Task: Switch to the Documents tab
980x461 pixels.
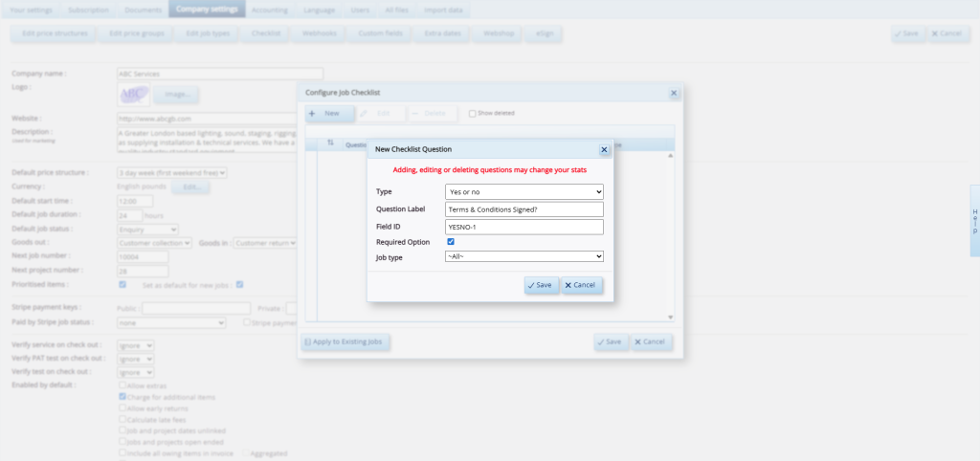Action: coord(143,10)
